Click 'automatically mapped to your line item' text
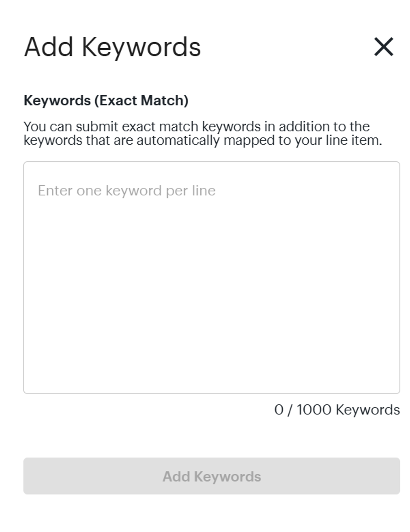The width and height of the screenshot is (410, 532). click(x=259, y=140)
